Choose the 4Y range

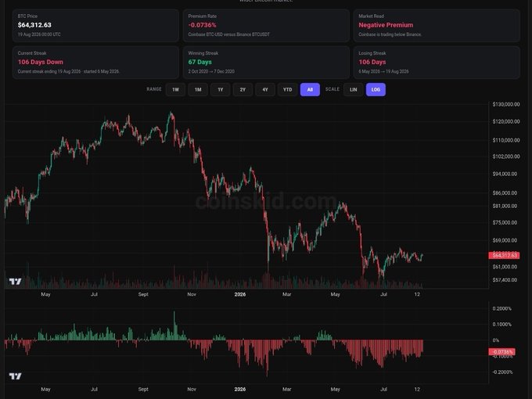pos(265,89)
